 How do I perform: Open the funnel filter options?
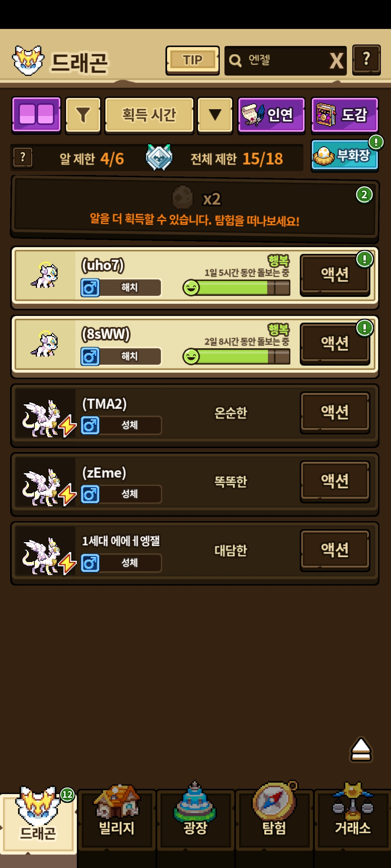[83, 115]
